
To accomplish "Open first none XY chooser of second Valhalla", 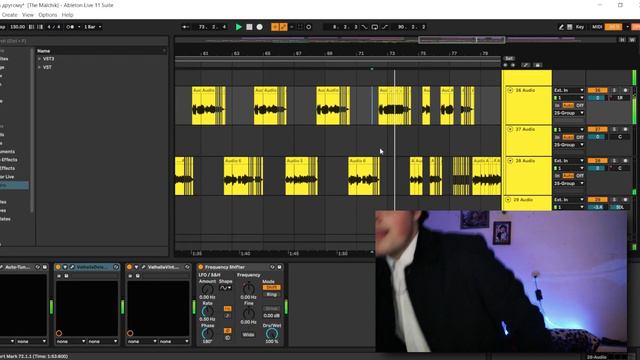I will (x=142, y=341).
